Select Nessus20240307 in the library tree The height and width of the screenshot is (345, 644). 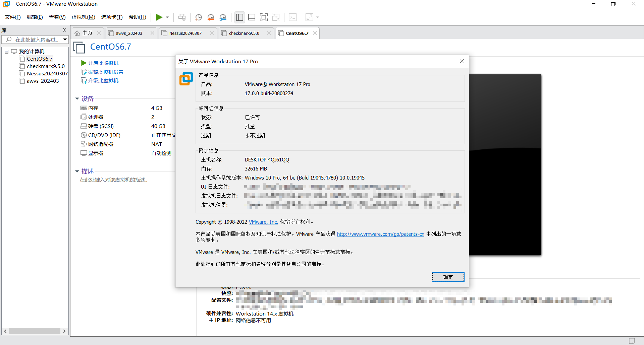pyautogui.click(x=47, y=74)
